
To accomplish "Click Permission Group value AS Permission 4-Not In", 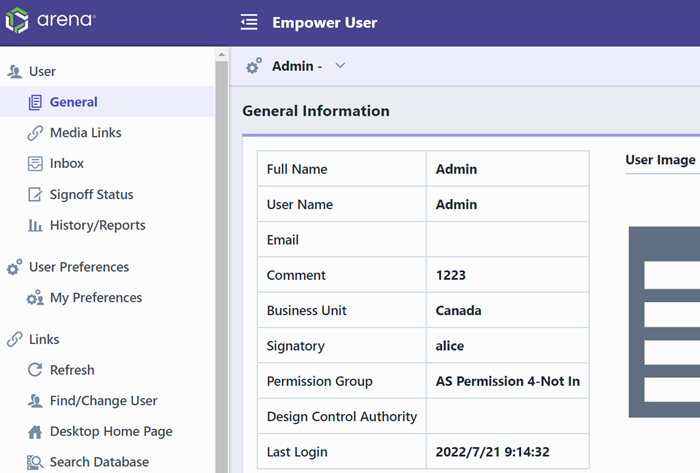I will tap(508, 381).
